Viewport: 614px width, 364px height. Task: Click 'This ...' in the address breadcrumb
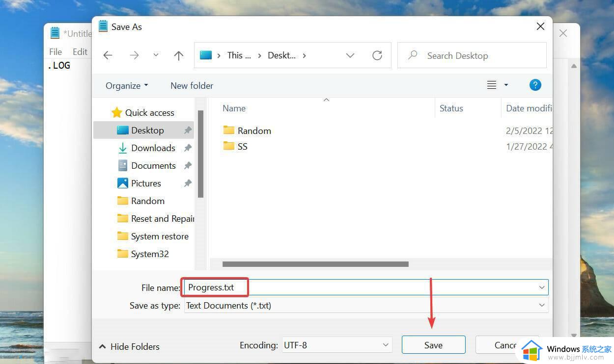(239, 55)
